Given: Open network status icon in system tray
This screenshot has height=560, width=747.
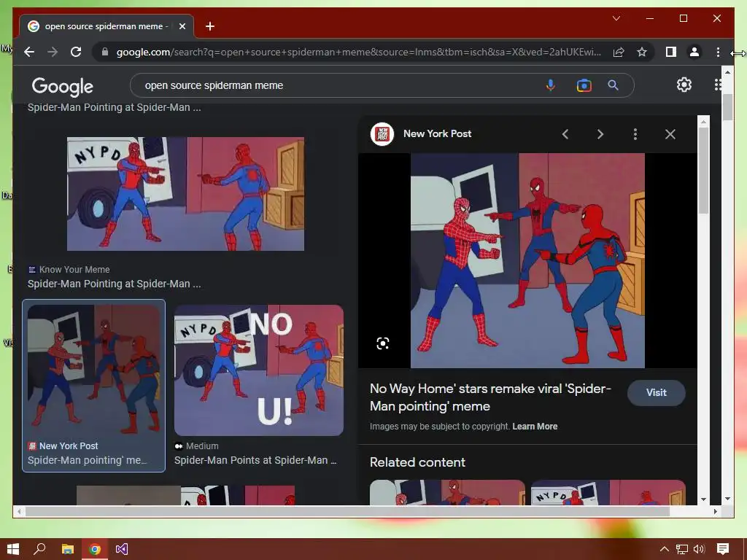Looking at the screenshot, I should (682, 549).
